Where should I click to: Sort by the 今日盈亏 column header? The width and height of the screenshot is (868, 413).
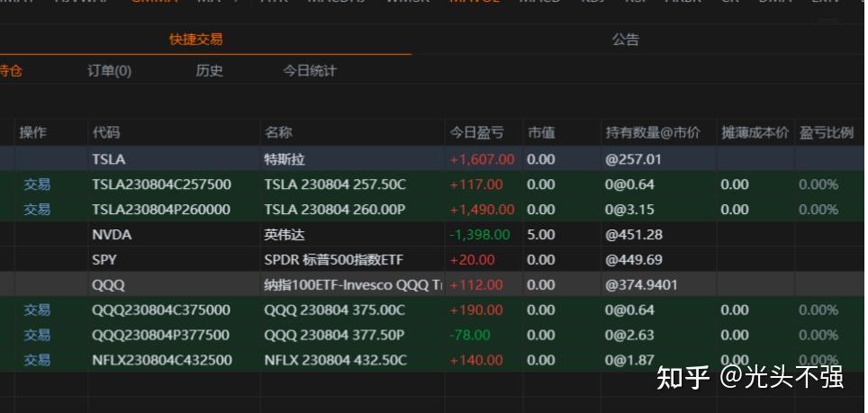pyautogui.click(x=476, y=132)
